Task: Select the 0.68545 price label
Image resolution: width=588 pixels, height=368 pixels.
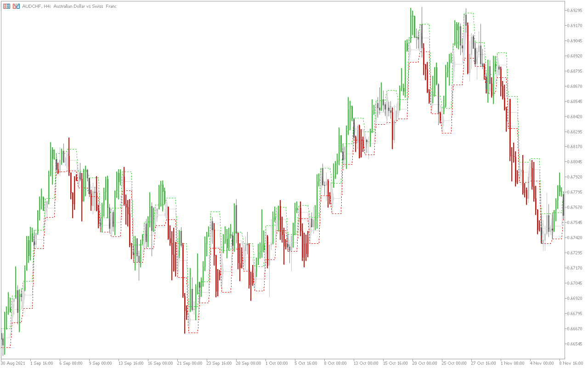Action: [x=576, y=101]
